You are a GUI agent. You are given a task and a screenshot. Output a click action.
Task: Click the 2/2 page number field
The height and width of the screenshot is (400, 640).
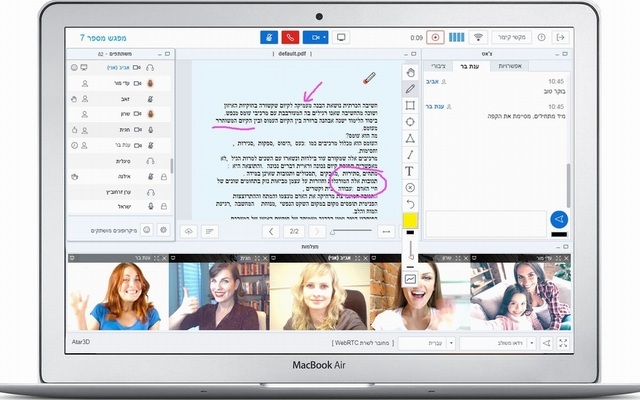pos(294,231)
